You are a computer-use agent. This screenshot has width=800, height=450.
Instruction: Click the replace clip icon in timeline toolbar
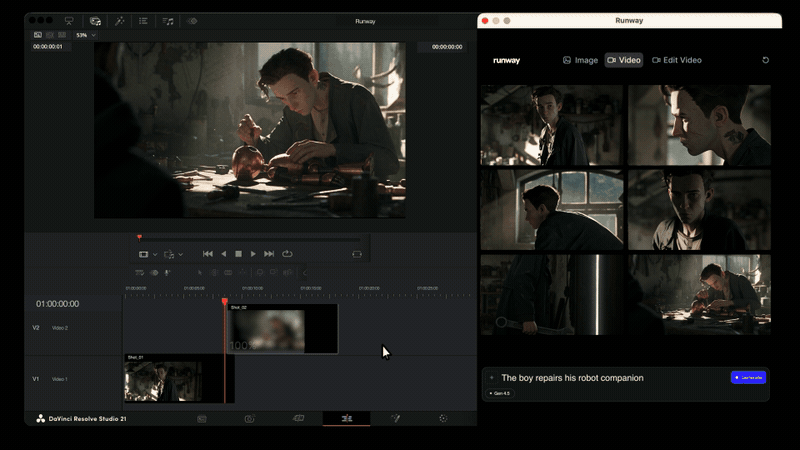click(x=288, y=273)
